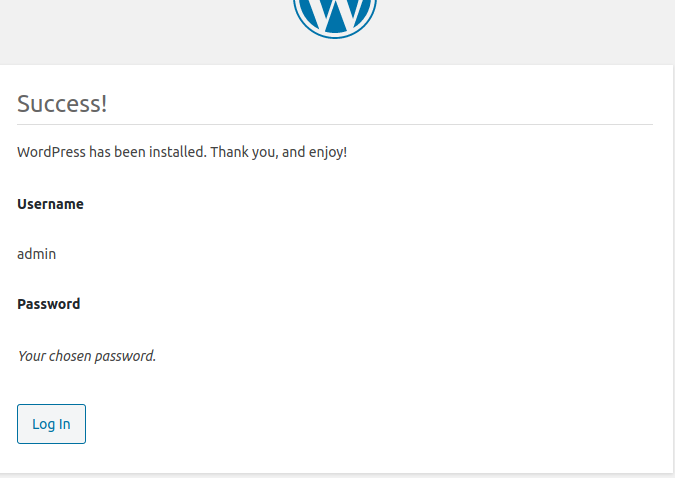Click the exclamation mark in Success! heading

(x=104, y=104)
